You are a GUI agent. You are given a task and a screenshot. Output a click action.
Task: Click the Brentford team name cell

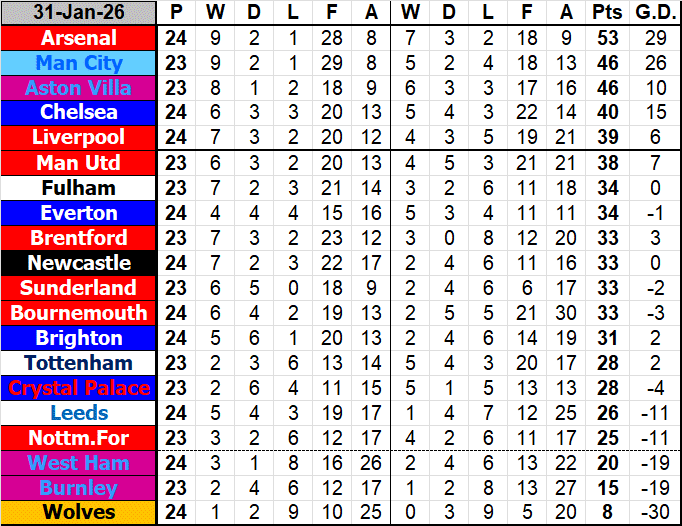click(79, 238)
